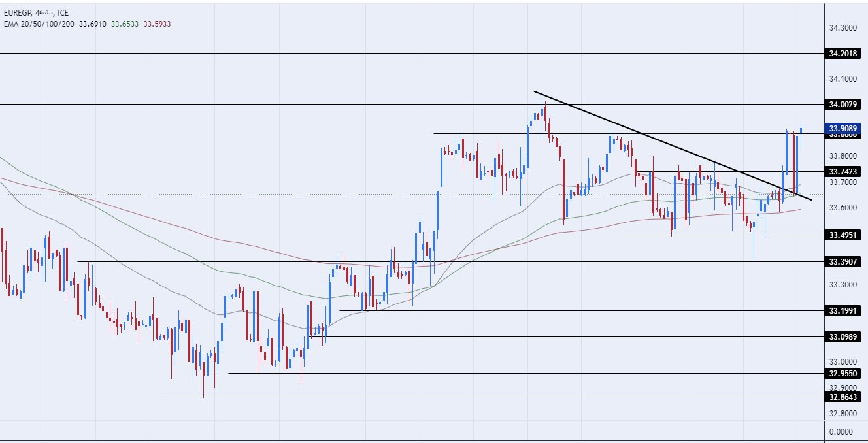Click the 34.1000 tick on price axis

pos(843,79)
